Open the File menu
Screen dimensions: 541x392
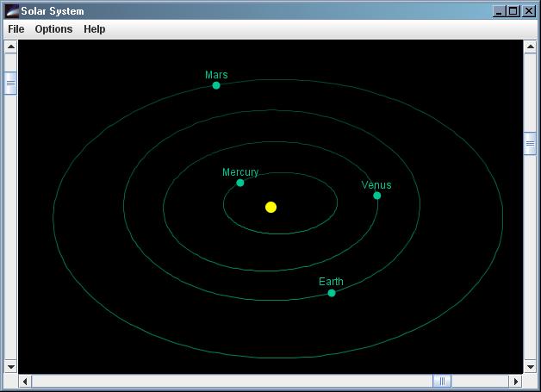click(16, 29)
